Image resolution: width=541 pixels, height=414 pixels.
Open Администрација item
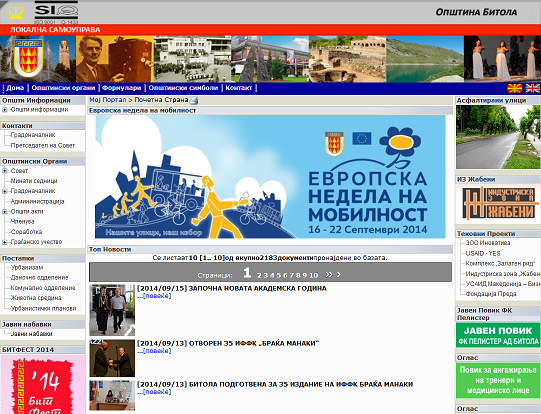pyautogui.click(x=37, y=201)
